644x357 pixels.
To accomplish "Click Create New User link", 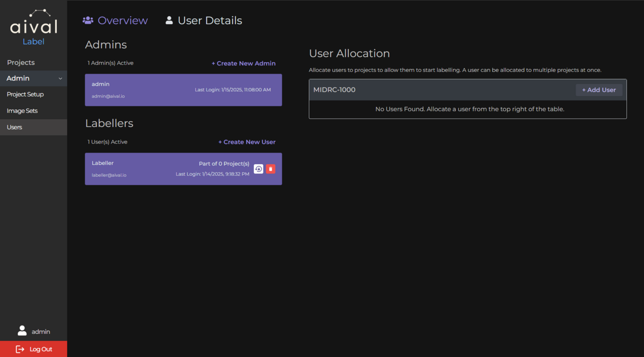I will (x=247, y=142).
